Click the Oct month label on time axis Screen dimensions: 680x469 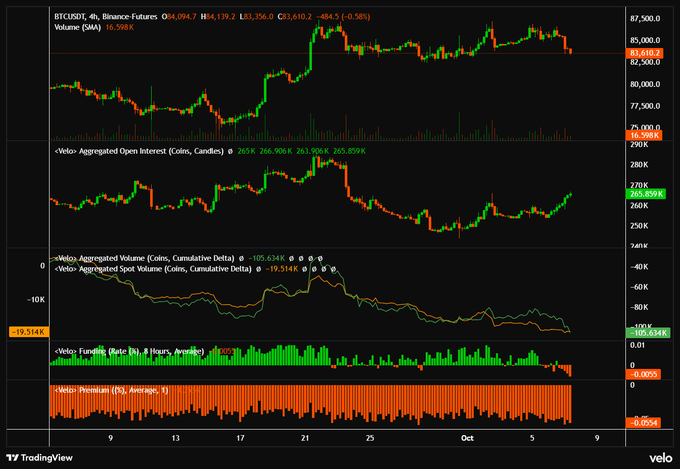click(x=467, y=439)
